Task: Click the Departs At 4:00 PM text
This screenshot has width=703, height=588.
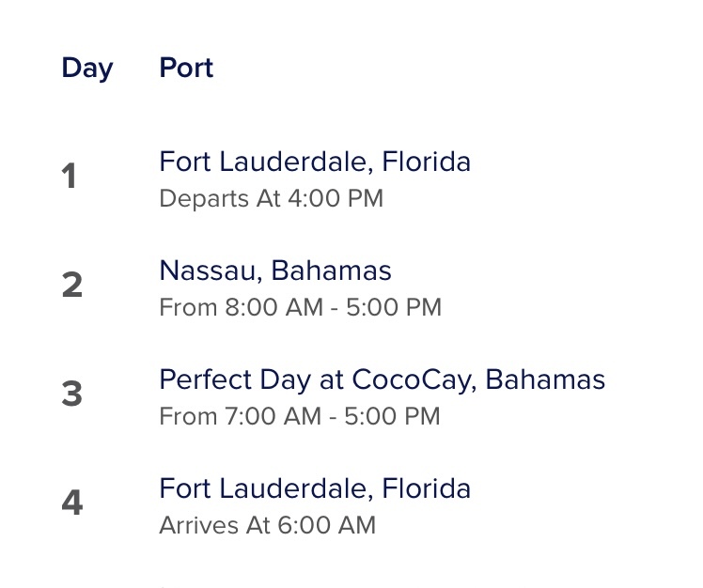Action: coord(272,199)
